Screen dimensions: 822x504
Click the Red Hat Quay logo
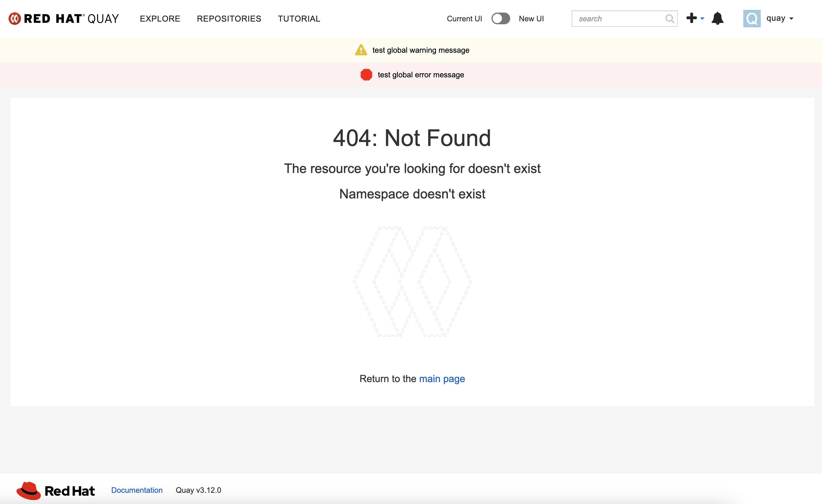(x=63, y=19)
